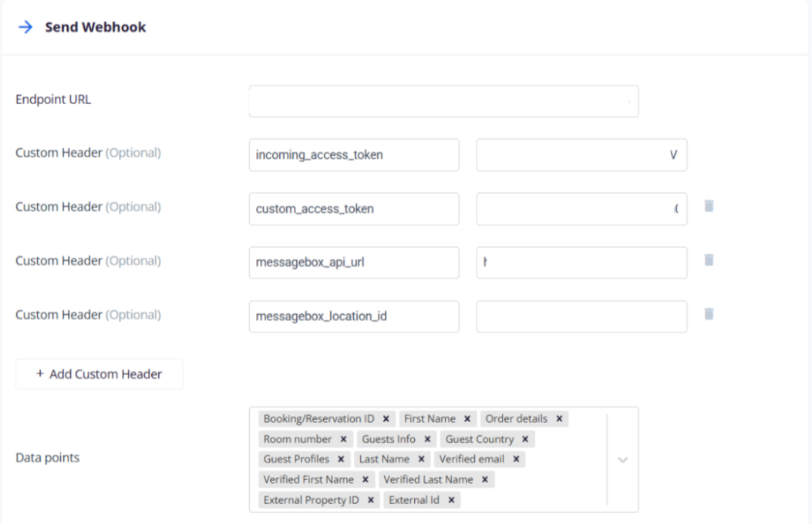Remove Room number data point tag
Image resolution: width=812 pixels, height=524 pixels.
(x=343, y=439)
